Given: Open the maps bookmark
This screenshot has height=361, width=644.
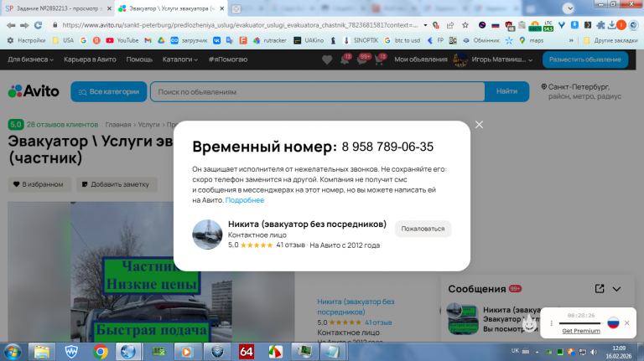Looking at the screenshot, I should coord(531,40).
